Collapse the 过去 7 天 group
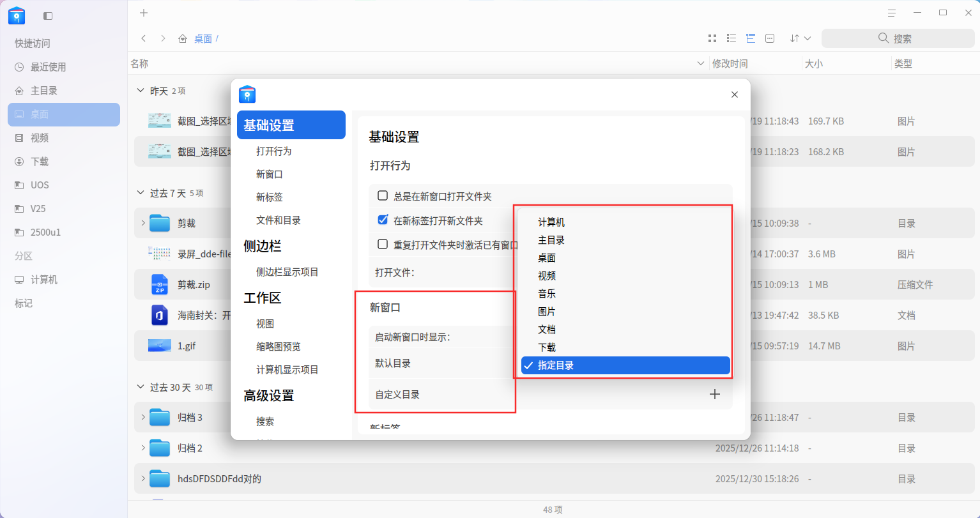 [x=141, y=192]
